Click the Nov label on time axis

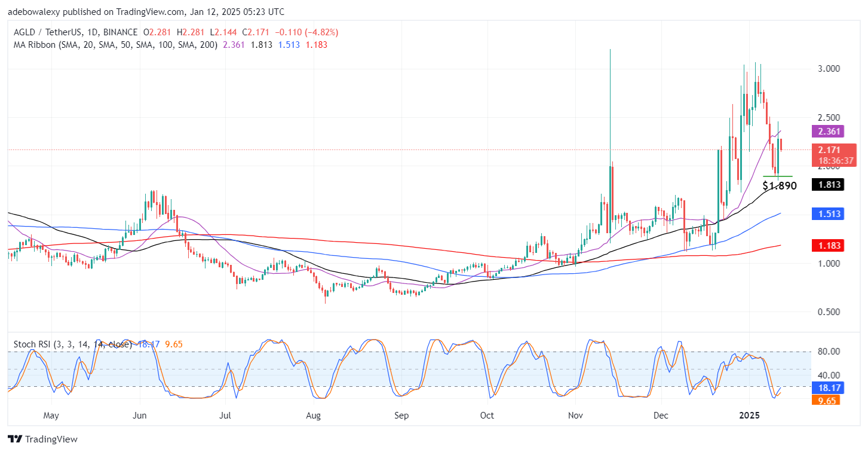click(575, 415)
